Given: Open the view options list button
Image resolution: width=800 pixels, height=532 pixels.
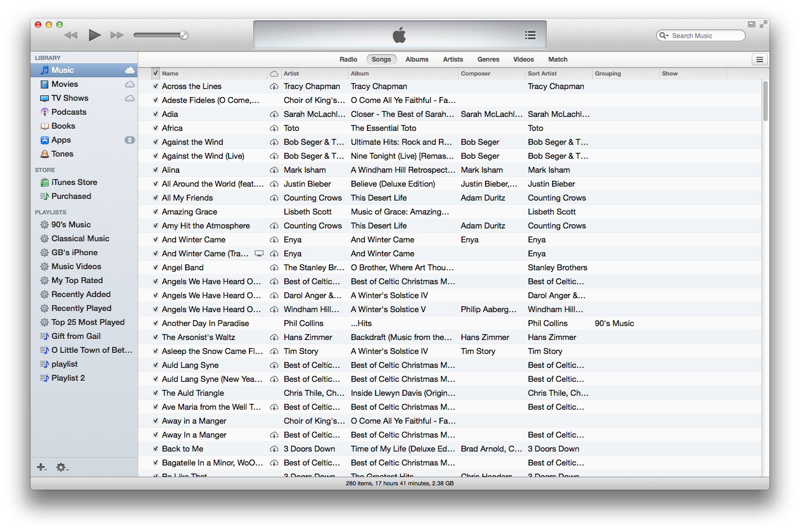Looking at the screenshot, I should coord(759,60).
